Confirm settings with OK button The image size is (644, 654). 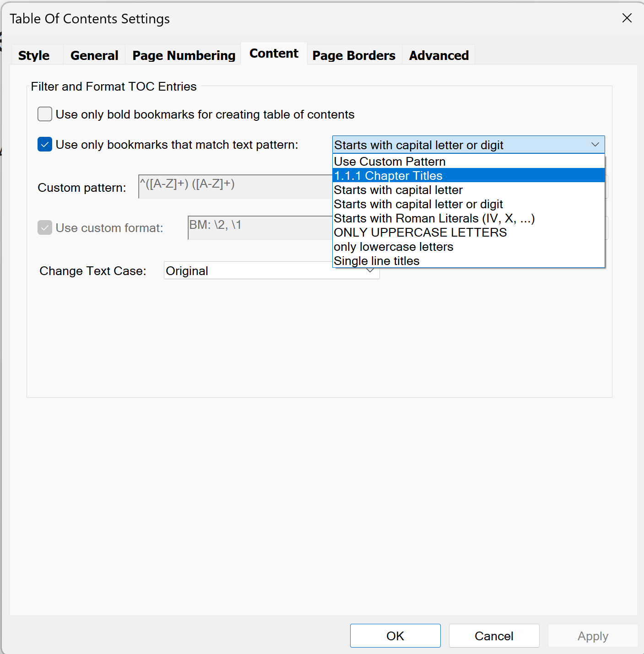[395, 636]
